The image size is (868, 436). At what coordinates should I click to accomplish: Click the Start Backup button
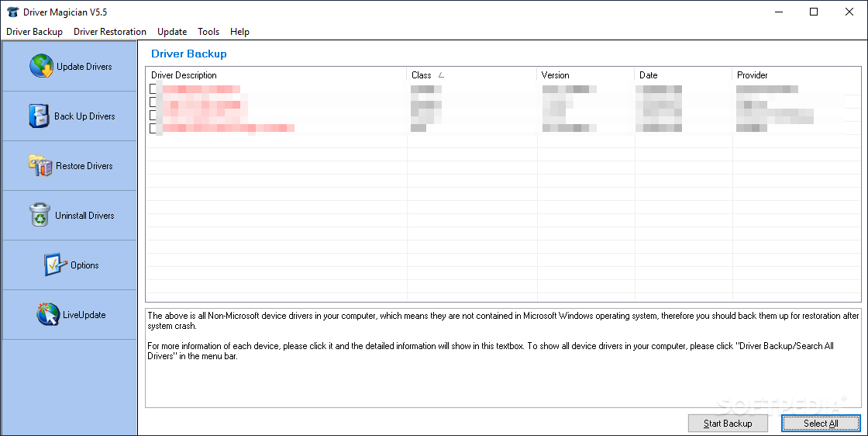(x=728, y=424)
